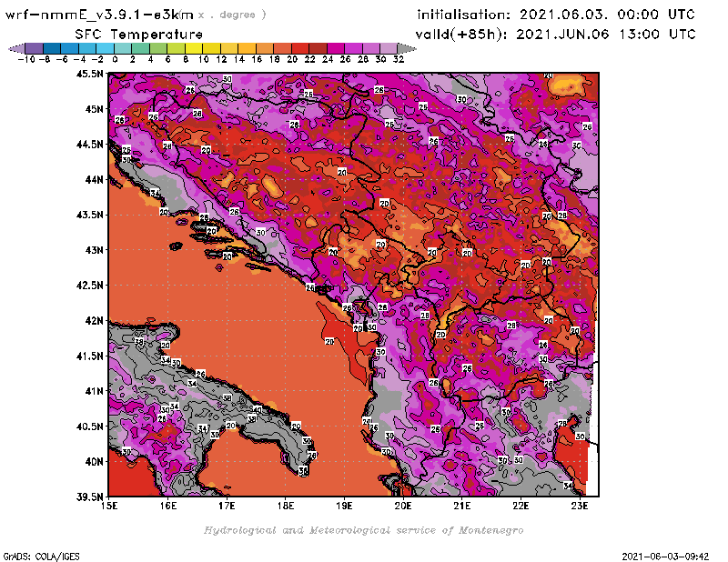
Task: Select the '19E' longitude label
Action: (344, 506)
